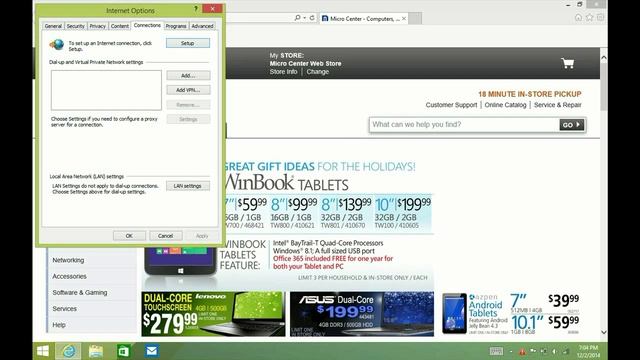Viewport: 640px width, 360px height.
Task: Click the dial-up connections list box
Action: (x=106, y=90)
